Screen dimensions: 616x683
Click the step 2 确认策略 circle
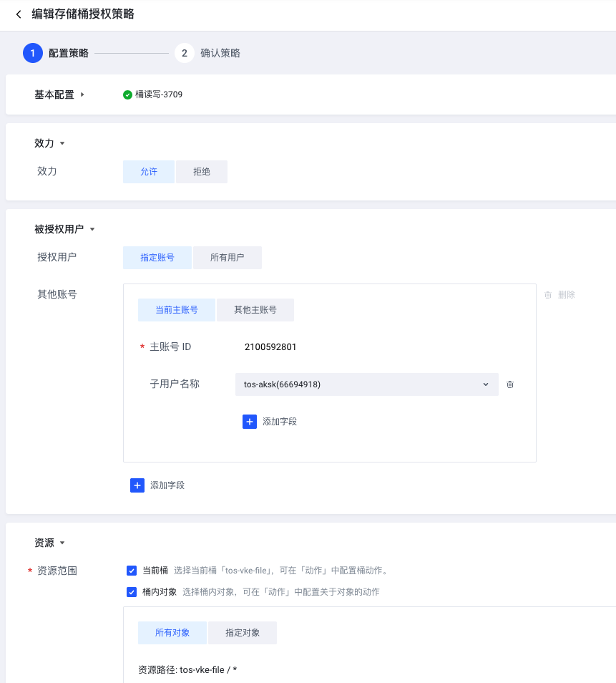185,53
